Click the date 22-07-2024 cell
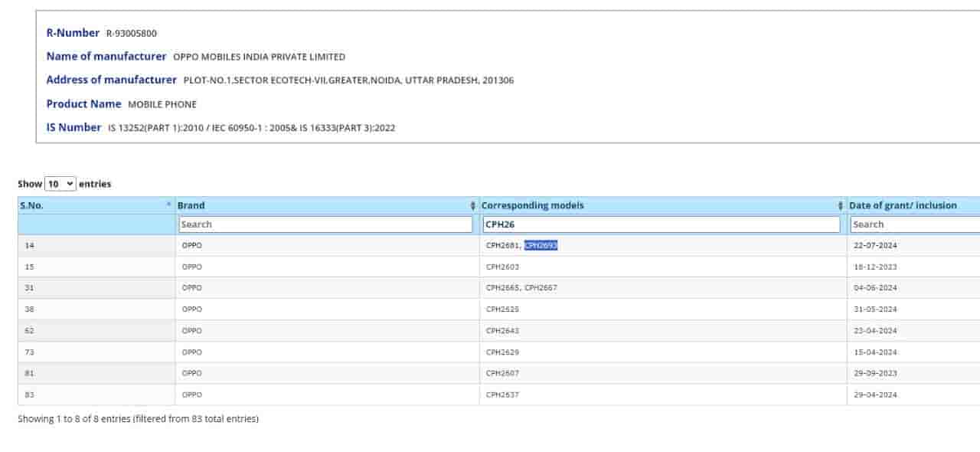The width and height of the screenshot is (980, 452). coord(874,246)
